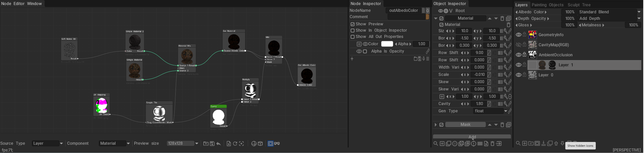Select the Layers tab
The image size is (644, 153).
(x=521, y=5)
